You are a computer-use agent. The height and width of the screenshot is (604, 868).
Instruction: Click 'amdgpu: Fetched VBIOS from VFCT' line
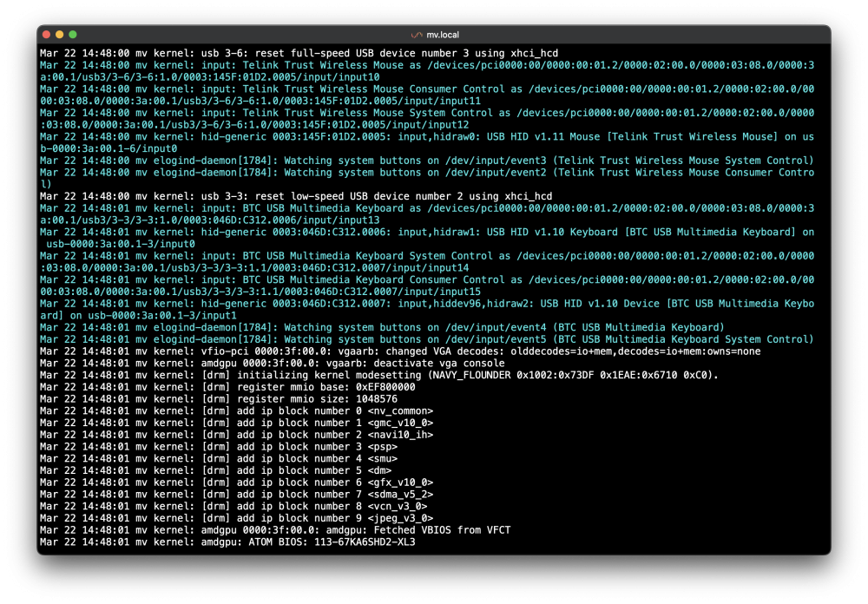pyautogui.click(x=275, y=530)
